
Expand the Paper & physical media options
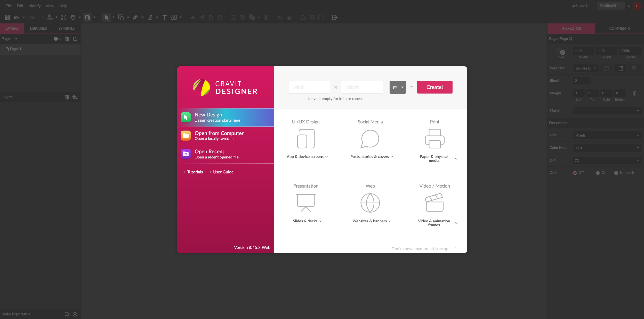tap(456, 159)
